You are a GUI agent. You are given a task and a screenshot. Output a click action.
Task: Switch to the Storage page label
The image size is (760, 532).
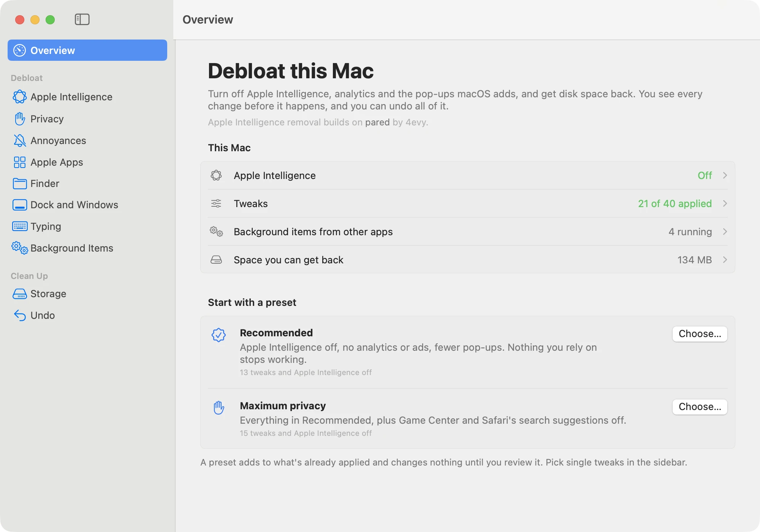point(48,294)
